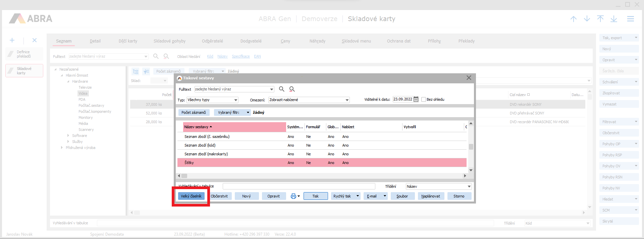Open the Rychlý tisk dropdown arrow

click(358, 196)
